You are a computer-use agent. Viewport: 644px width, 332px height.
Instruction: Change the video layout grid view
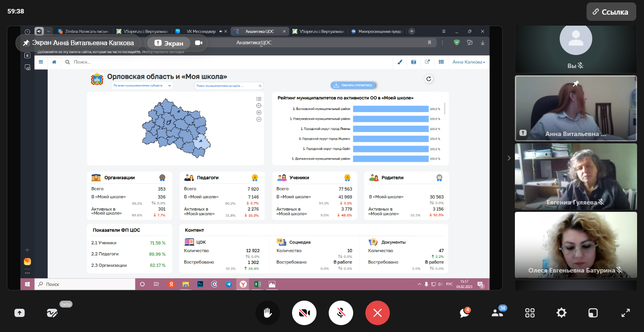point(530,313)
